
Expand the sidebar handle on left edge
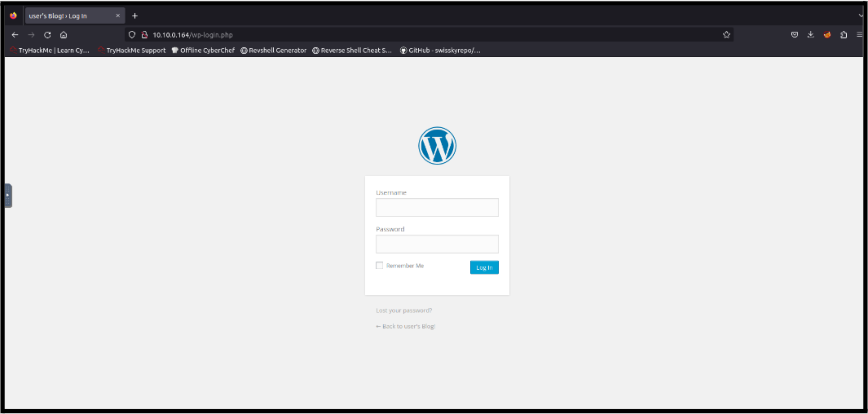(x=7, y=196)
